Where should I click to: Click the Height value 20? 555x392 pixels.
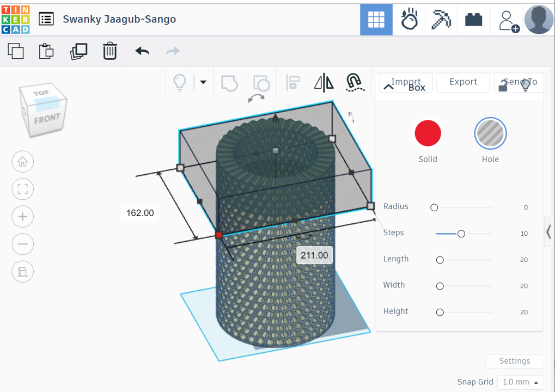(524, 312)
